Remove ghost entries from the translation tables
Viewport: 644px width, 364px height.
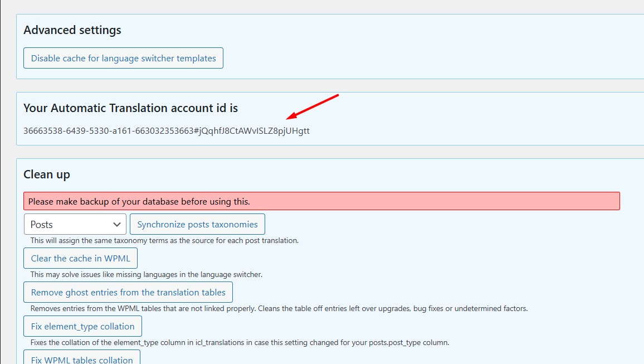tap(128, 292)
